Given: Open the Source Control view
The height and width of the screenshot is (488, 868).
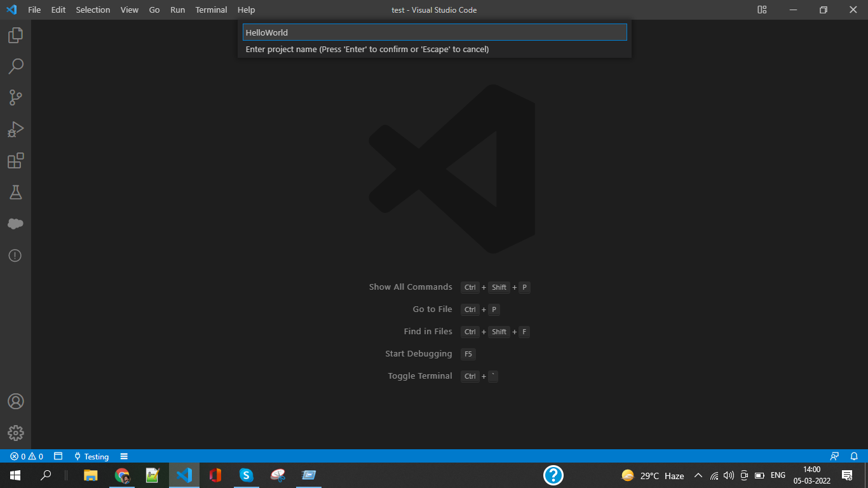Looking at the screenshot, I should tap(15, 97).
